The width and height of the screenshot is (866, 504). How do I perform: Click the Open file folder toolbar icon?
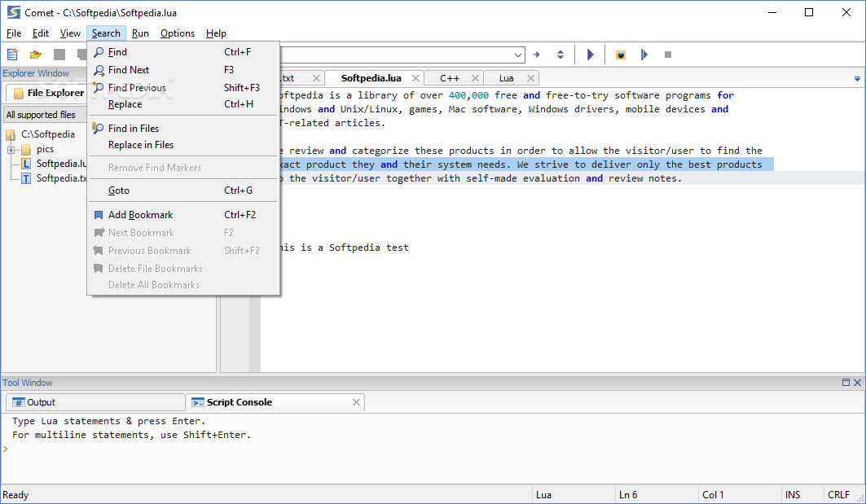click(x=36, y=54)
